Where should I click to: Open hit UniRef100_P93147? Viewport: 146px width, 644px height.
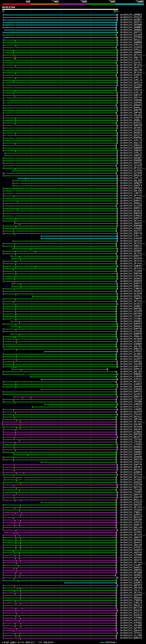(x=131, y=17)
